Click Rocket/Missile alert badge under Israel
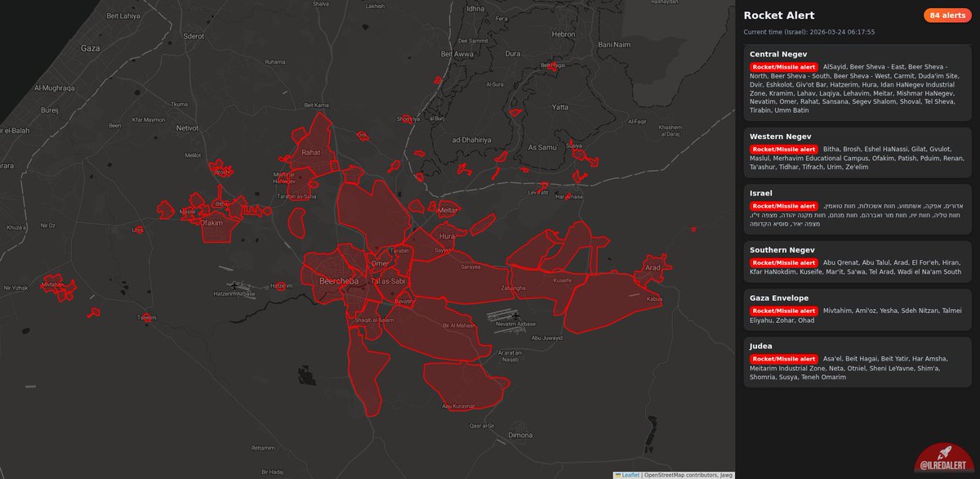 coord(784,206)
